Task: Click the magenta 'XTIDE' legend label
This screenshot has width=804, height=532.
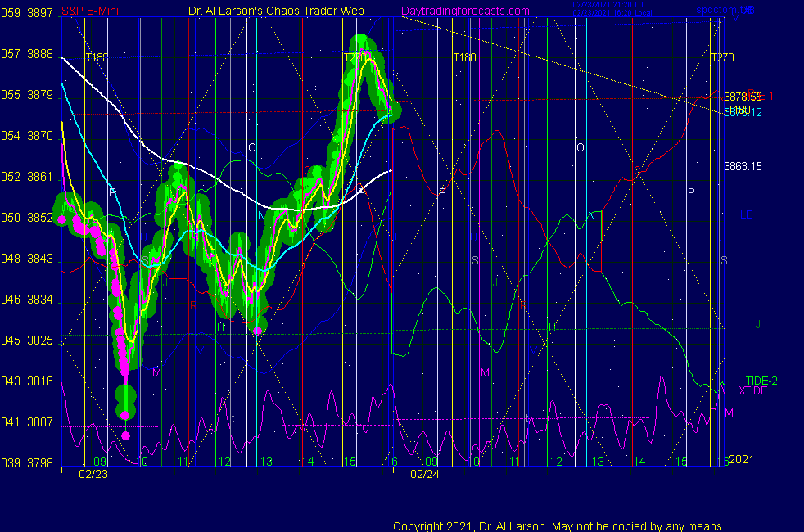Action: click(x=752, y=390)
